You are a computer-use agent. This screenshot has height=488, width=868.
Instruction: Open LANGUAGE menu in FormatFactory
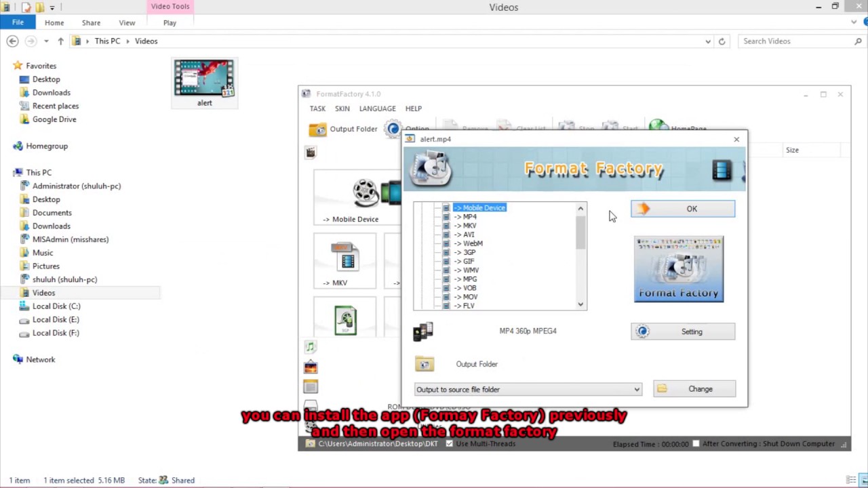pyautogui.click(x=377, y=108)
